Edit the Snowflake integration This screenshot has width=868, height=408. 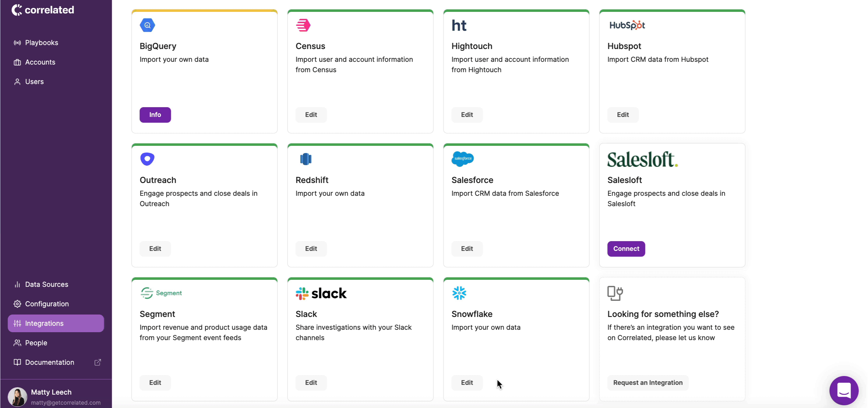coord(467,383)
